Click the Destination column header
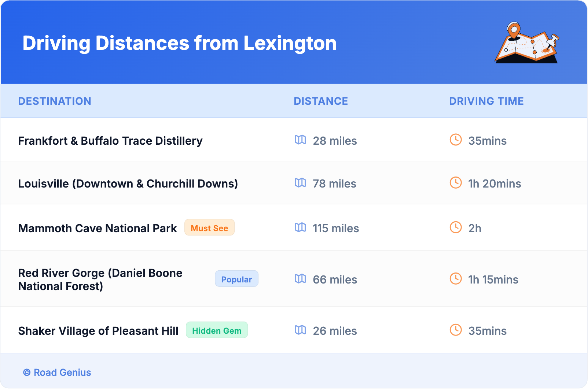Image resolution: width=588 pixels, height=389 pixels. click(x=55, y=101)
